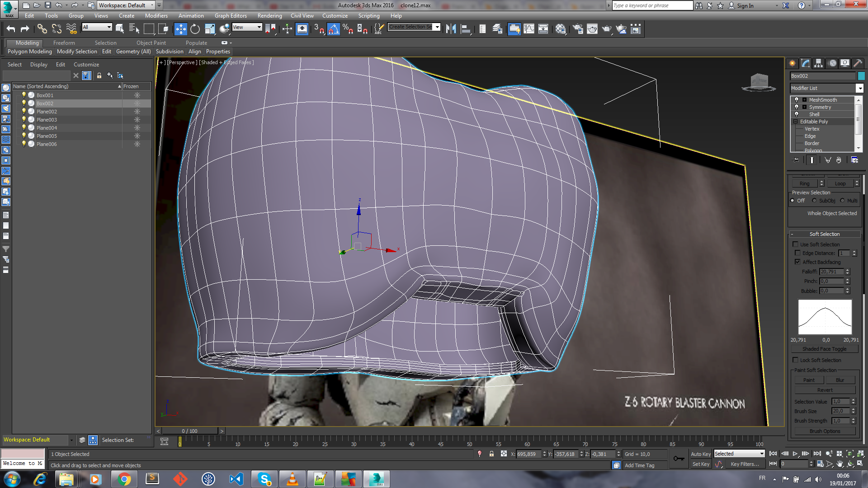This screenshot has height=488, width=868.
Task: Open the Hierarchy command panel tab
Action: [818, 63]
